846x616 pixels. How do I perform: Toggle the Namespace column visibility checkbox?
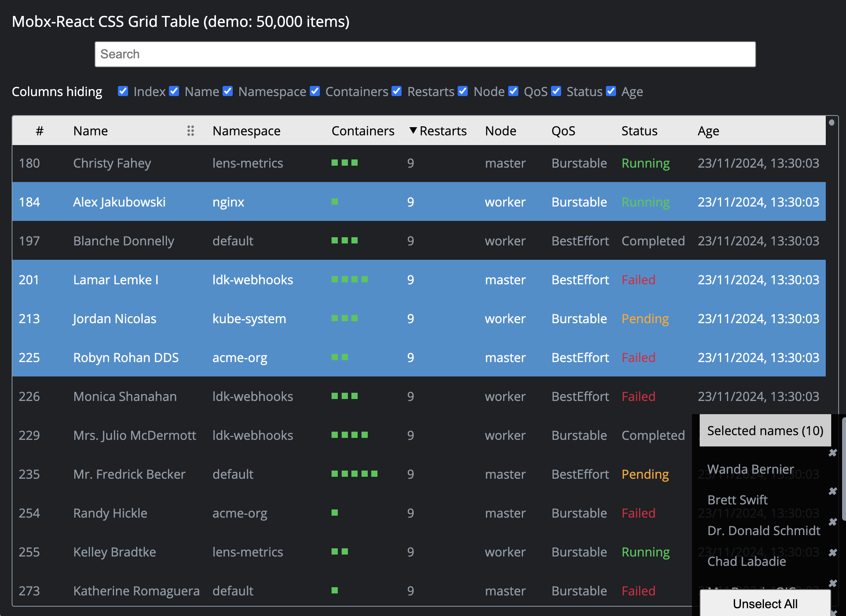pos(228,91)
